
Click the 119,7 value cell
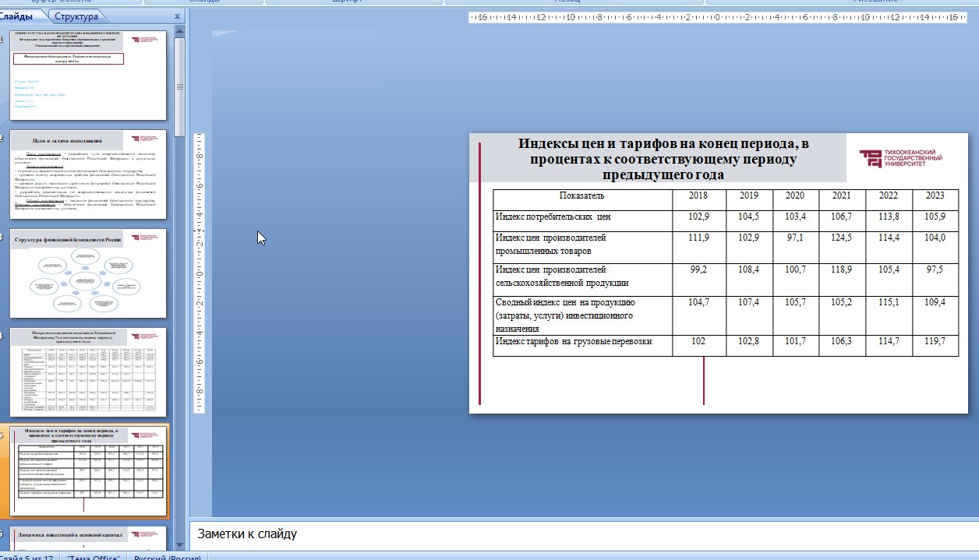coord(935,345)
